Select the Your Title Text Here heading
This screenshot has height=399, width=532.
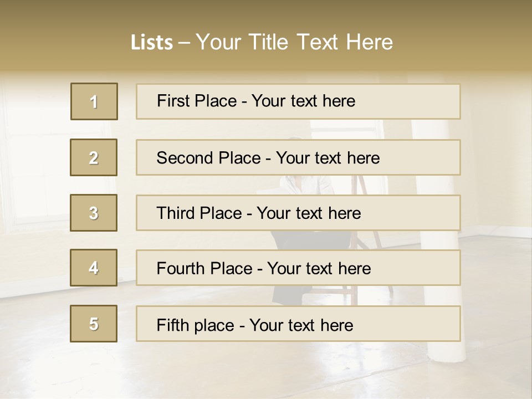tap(294, 42)
